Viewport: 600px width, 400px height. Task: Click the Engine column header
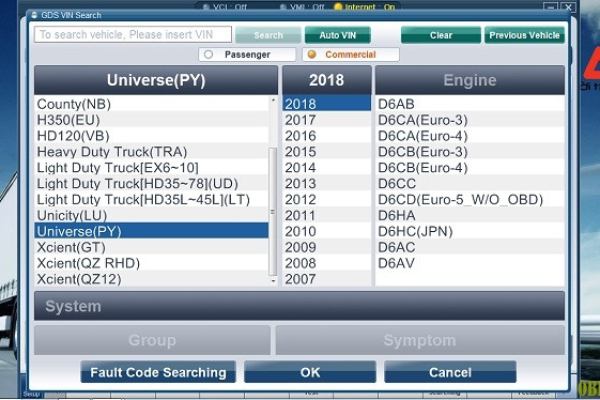tap(470, 80)
